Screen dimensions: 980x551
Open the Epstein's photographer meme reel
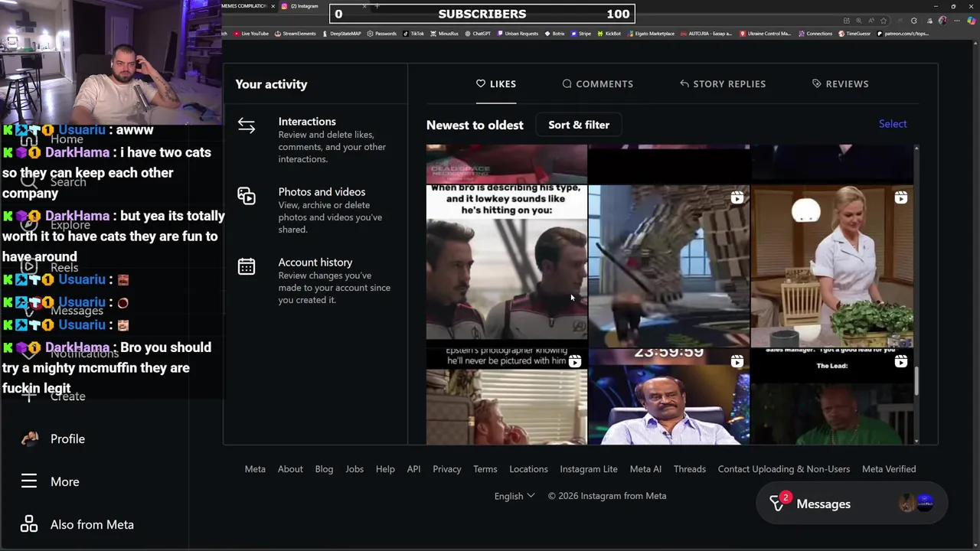coord(506,396)
